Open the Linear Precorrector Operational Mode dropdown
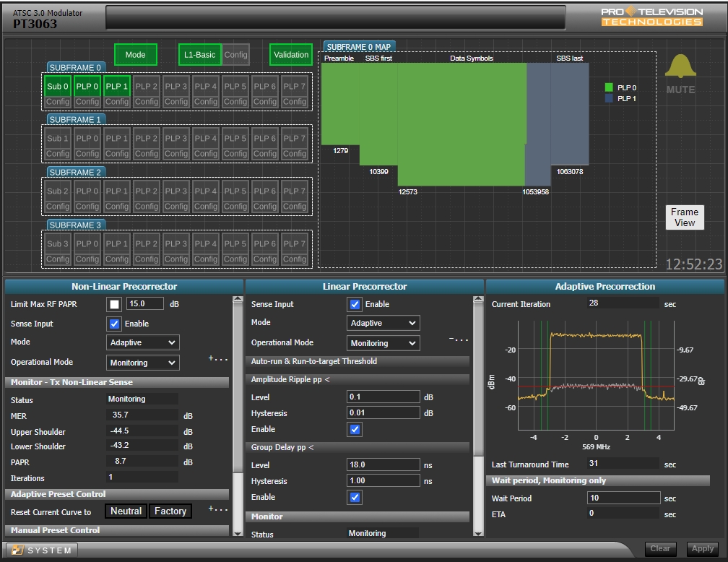 click(x=383, y=343)
